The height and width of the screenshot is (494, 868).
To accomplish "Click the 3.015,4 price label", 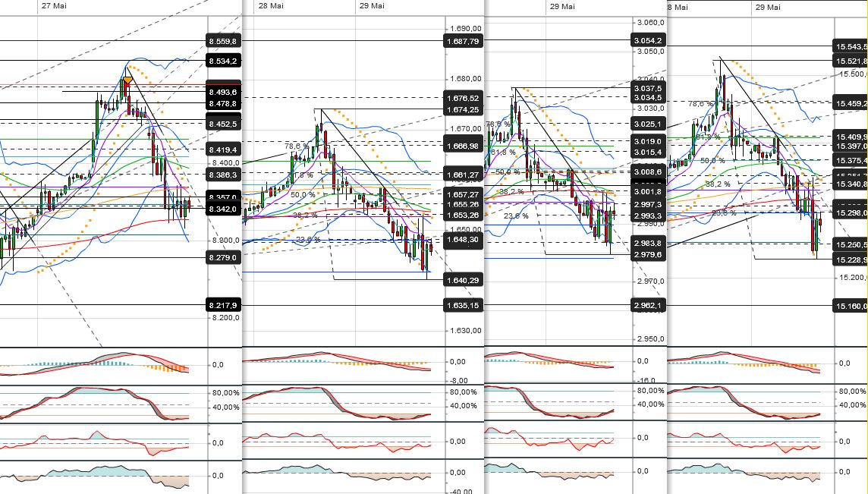I will tap(648, 152).
